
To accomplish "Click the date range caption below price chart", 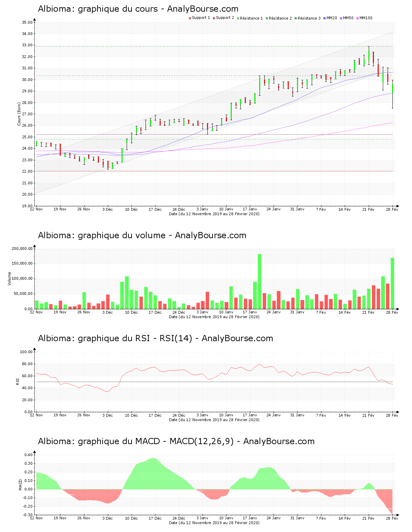I will (x=214, y=214).
